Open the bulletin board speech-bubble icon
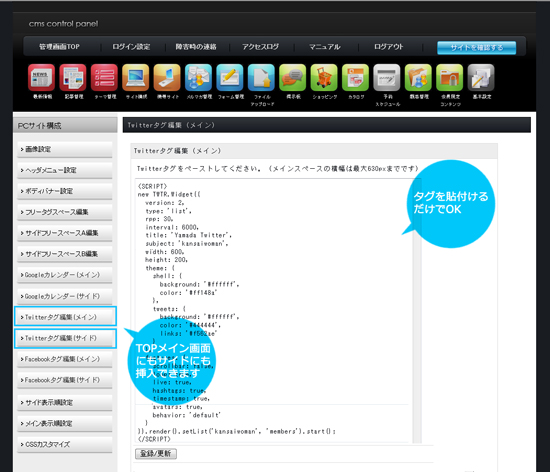The image size is (550, 472). click(x=293, y=77)
